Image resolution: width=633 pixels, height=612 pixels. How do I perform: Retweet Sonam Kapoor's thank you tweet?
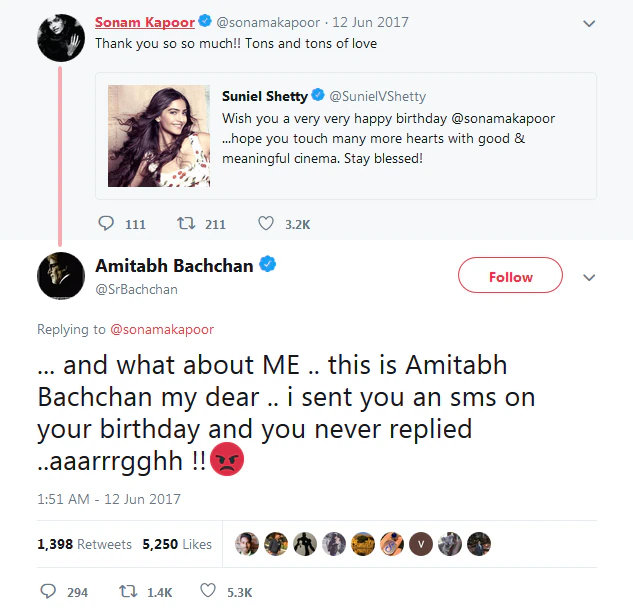(x=187, y=224)
